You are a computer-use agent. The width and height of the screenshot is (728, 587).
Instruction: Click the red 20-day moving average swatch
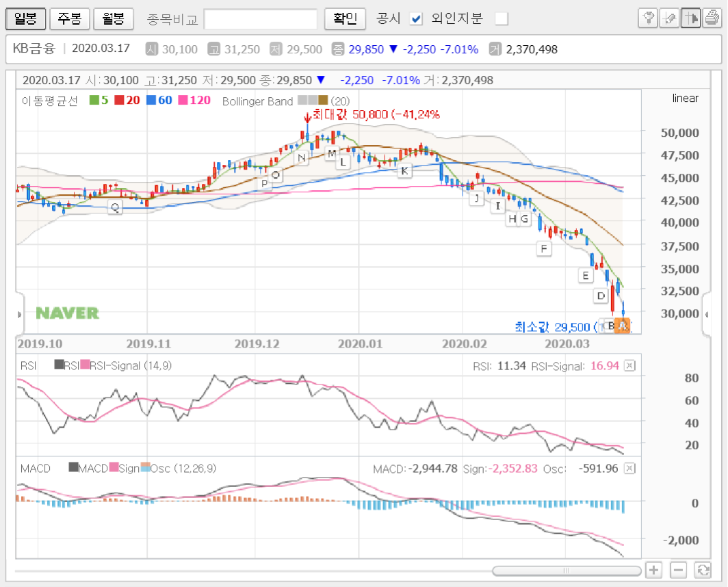119,101
